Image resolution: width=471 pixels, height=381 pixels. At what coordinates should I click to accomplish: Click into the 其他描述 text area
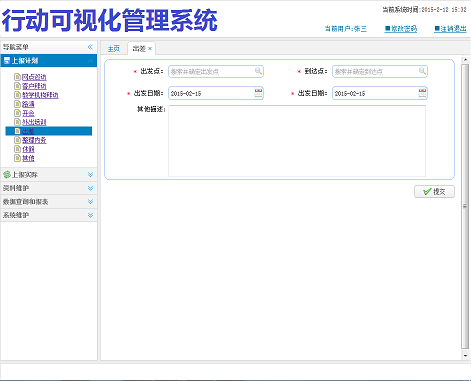[x=297, y=141]
